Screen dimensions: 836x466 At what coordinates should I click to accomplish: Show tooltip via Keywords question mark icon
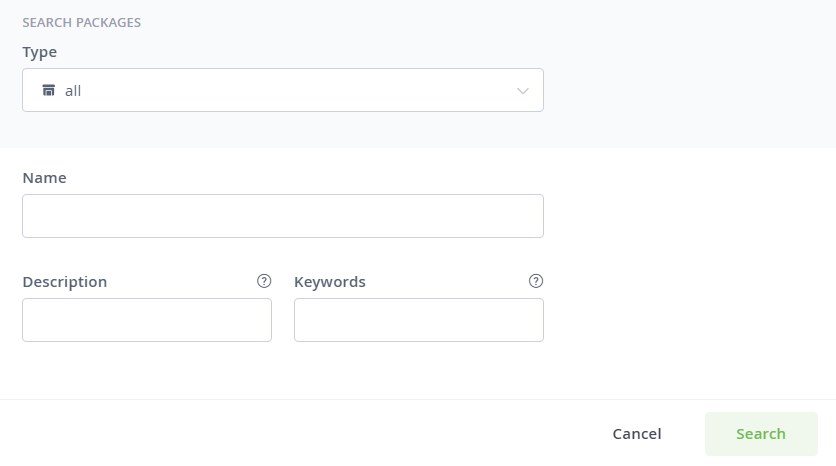pos(536,281)
